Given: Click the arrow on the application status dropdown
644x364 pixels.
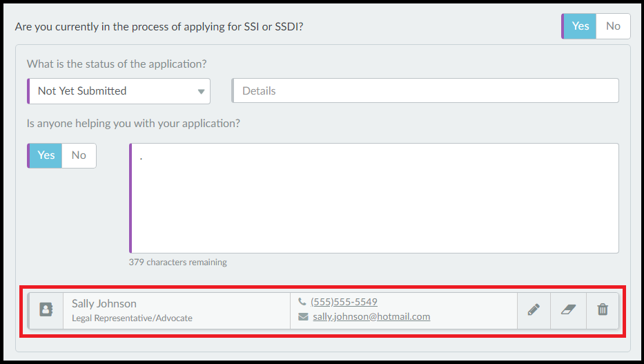Looking at the screenshot, I should click(201, 91).
